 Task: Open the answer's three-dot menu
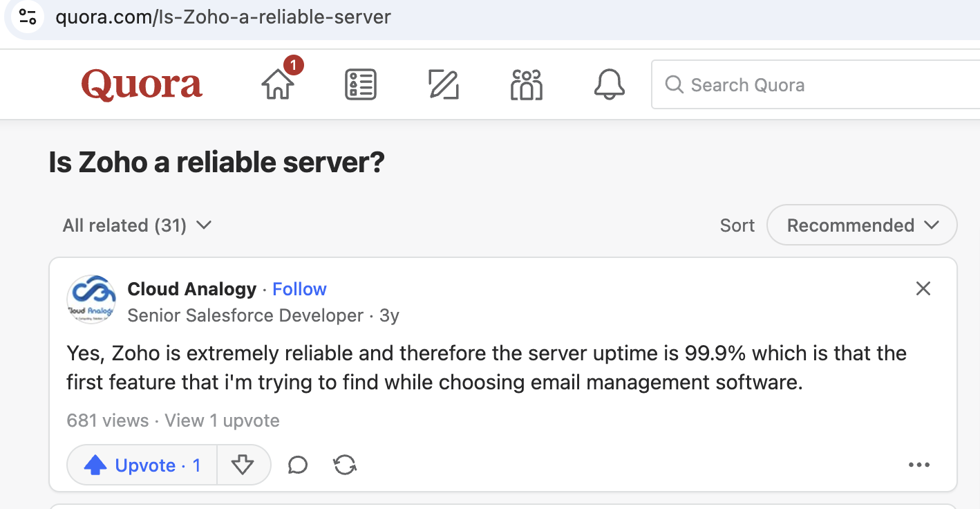click(x=918, y=465)
